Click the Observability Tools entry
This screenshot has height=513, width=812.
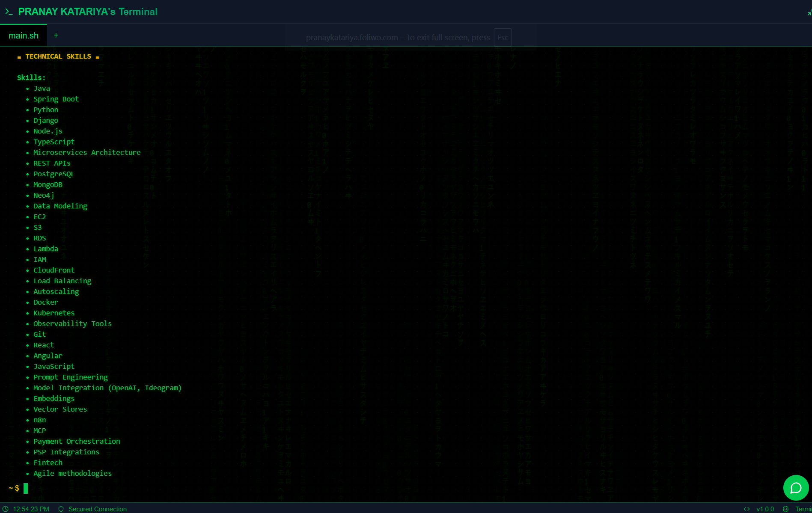coord(73,323)
